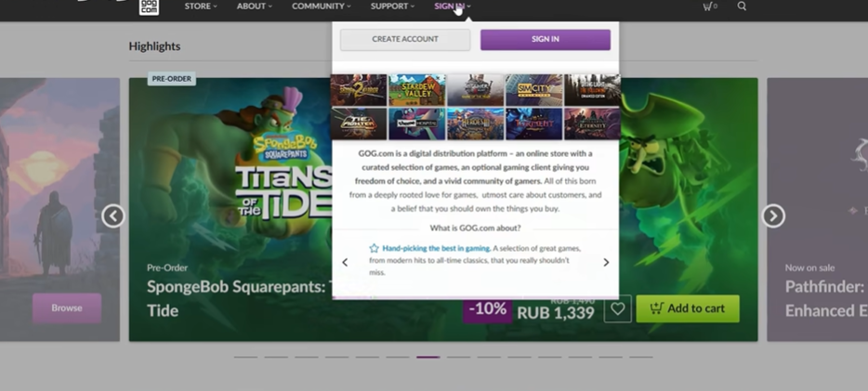
Task: Click the CREATE ACCOUNT button
Action: [x=405, y=39]
